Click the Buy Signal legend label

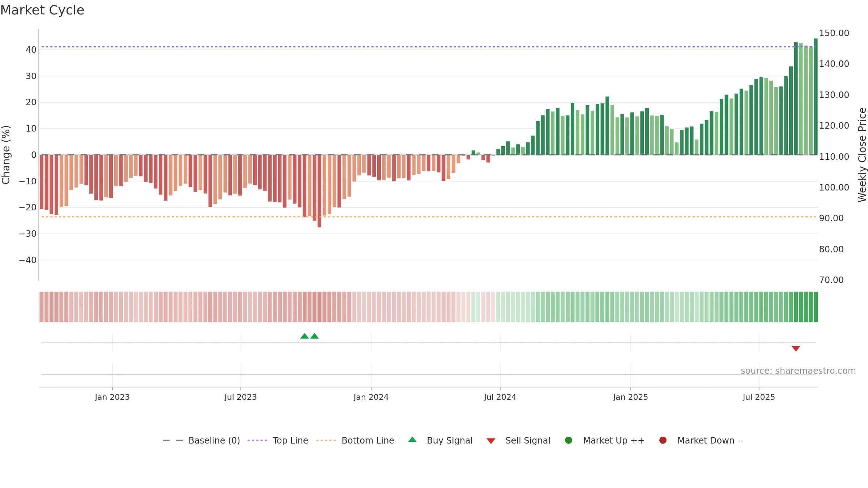[x=450, y=440]
